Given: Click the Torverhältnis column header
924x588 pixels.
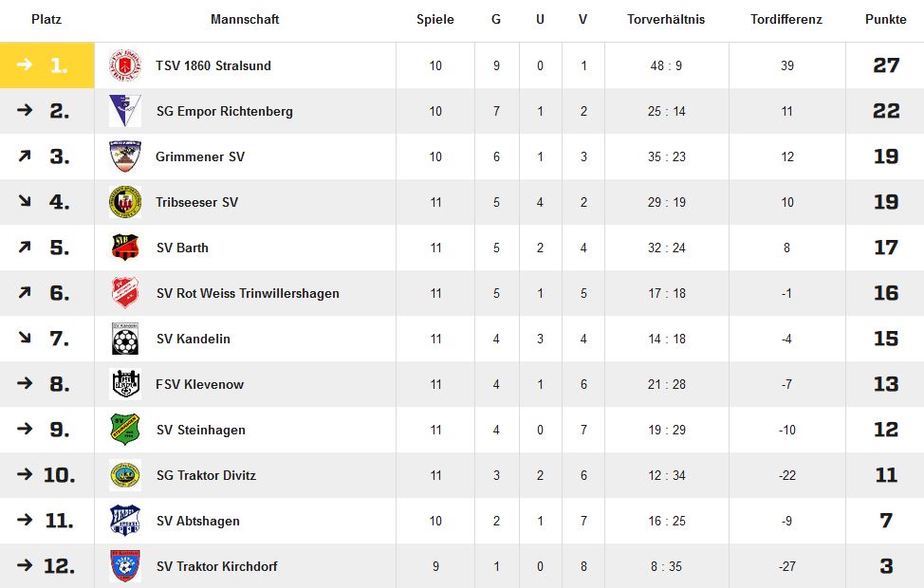Looking at the screenshot, I should coord(666,20).
